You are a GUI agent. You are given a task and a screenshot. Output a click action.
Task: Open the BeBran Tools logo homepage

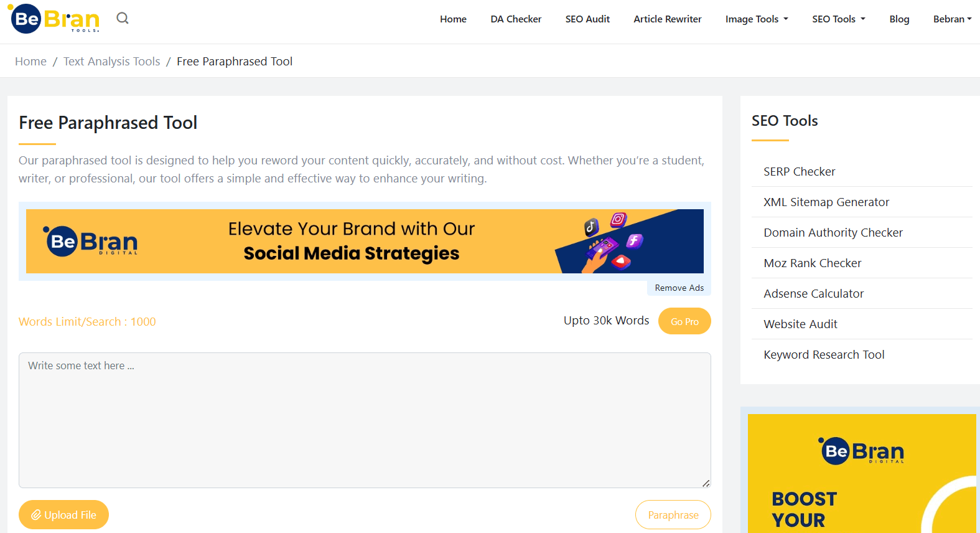(54, 19)
